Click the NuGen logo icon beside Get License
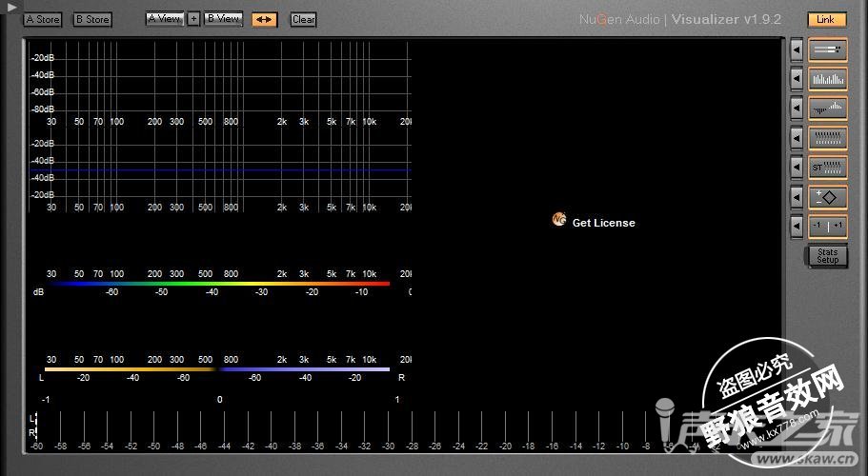Viewport: 868px width, 476px height. [x=559, y=220]
